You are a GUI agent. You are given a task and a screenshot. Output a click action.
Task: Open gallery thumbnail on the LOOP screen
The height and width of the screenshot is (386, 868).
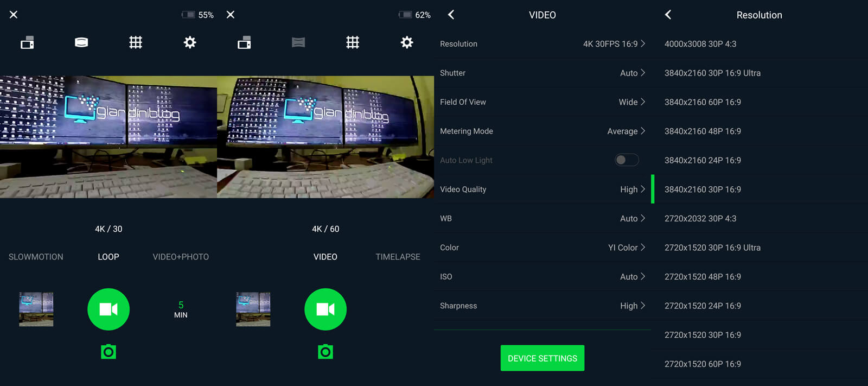point(36,309)
